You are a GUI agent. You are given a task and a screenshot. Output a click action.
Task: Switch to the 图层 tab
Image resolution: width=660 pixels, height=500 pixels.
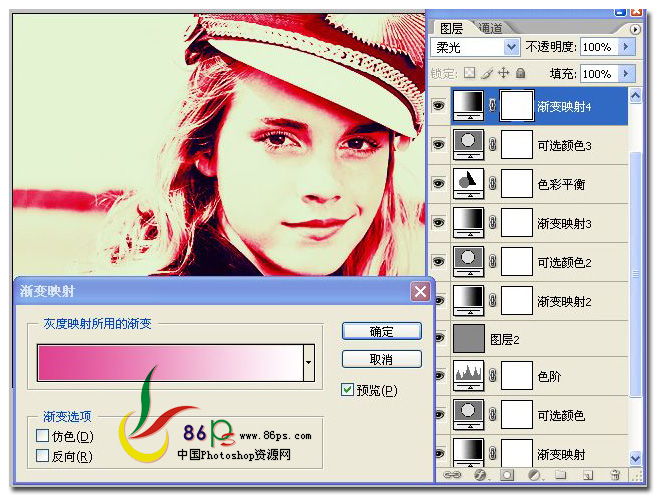coord(452,28)
